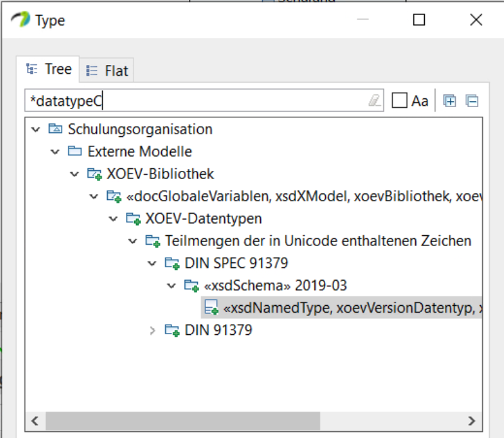Select the DIN 91379 package
The height and width of the screenshot is (438, 504).
click(219, 330)
